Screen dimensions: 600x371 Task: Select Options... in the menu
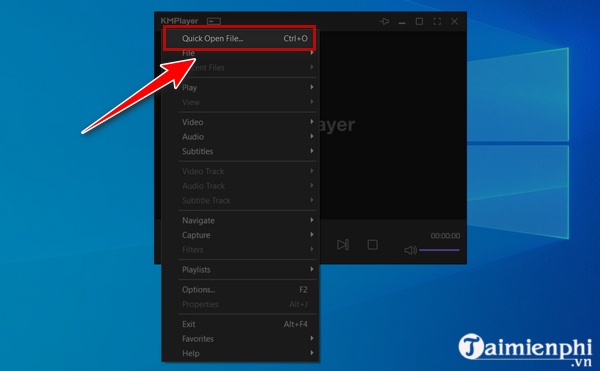[240, 290]
